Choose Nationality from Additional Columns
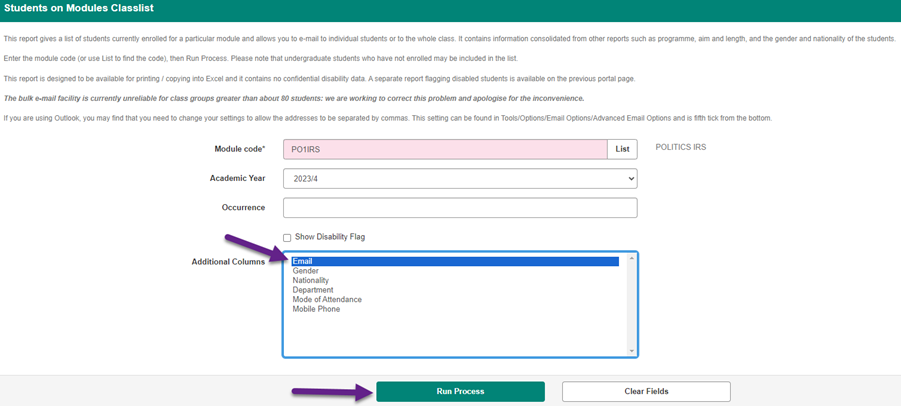 click(311, 281)
